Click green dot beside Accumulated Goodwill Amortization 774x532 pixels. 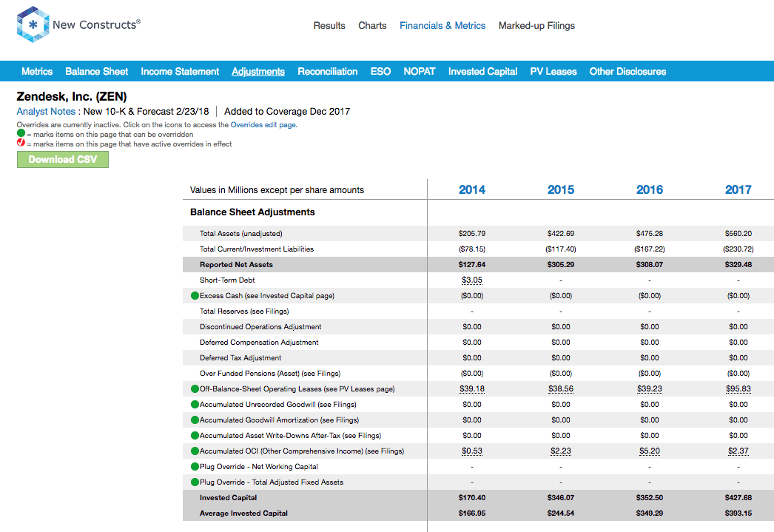(x=195, y=420)
